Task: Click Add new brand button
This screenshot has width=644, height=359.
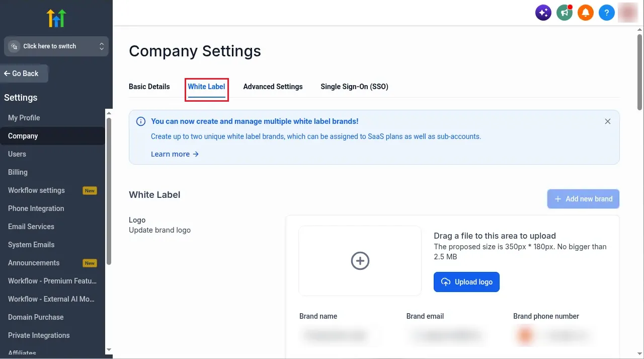Action: (583, 199)
